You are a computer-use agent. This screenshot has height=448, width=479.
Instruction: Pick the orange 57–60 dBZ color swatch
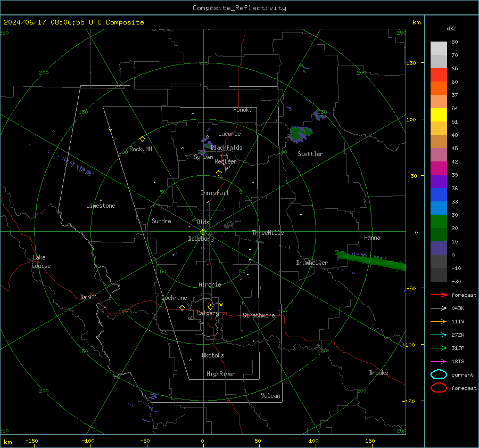pos(439,88)
